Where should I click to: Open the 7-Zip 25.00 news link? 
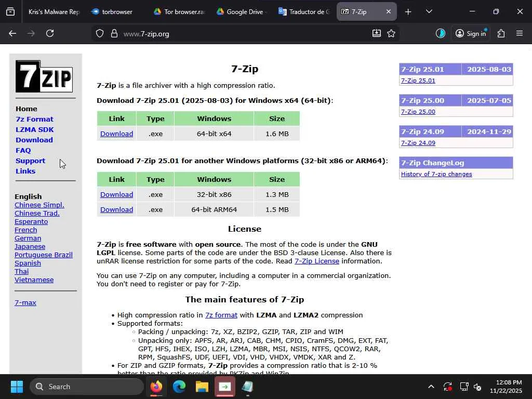click(418, 112)
